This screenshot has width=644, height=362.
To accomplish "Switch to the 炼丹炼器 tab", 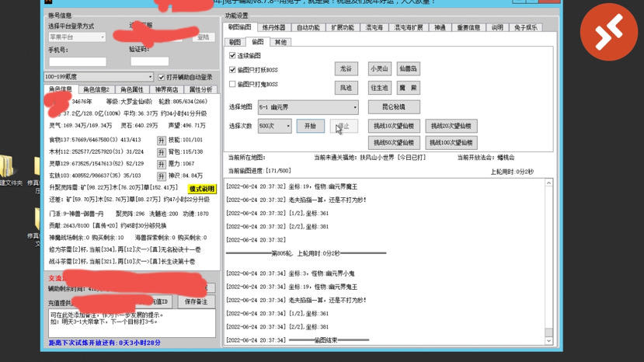I will click(x=273, y=27).
